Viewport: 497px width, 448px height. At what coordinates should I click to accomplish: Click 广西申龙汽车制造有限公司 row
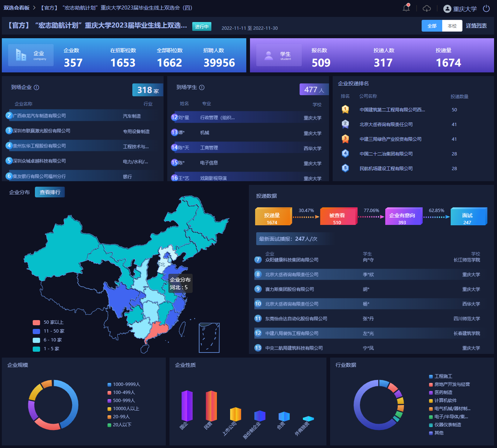[83, 116]
